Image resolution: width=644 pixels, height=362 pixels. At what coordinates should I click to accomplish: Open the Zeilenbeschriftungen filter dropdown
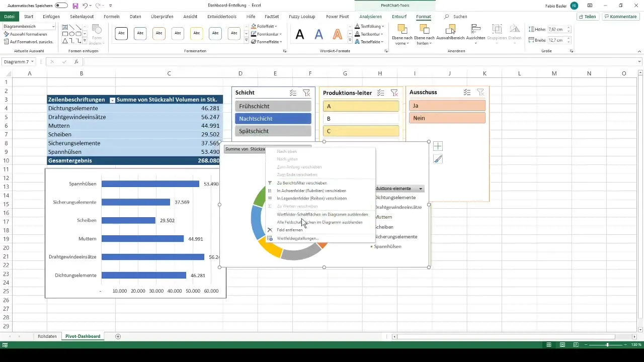(x=112, y=100)
